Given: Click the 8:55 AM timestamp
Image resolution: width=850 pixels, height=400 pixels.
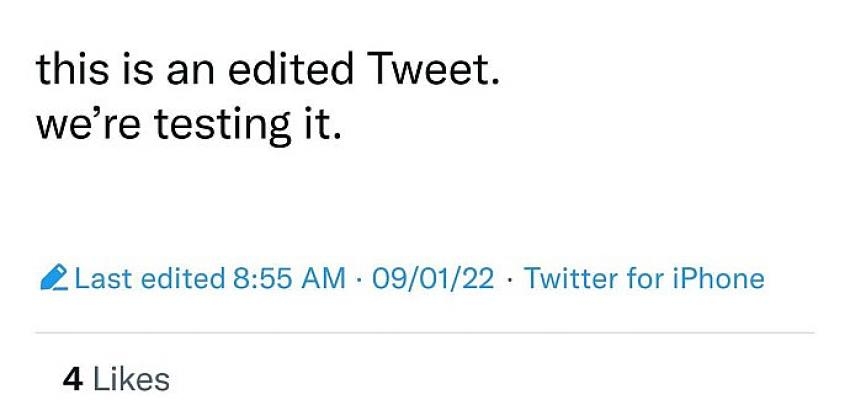Looking at the screenshot, I should click(289, 279).
